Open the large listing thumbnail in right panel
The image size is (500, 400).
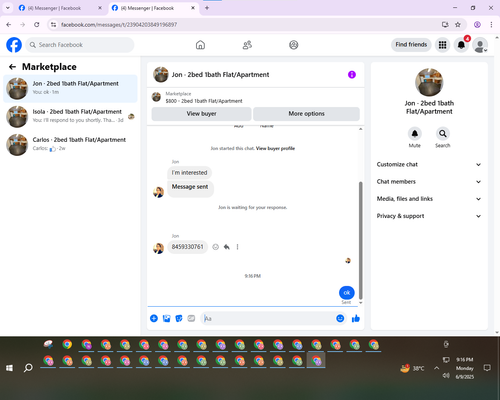pos(429,82)
